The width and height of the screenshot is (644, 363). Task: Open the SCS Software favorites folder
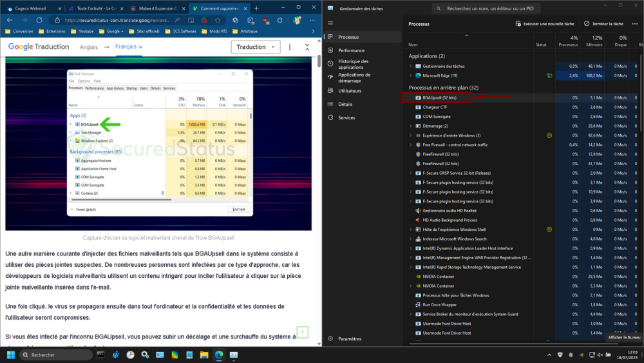coord(180,31)
